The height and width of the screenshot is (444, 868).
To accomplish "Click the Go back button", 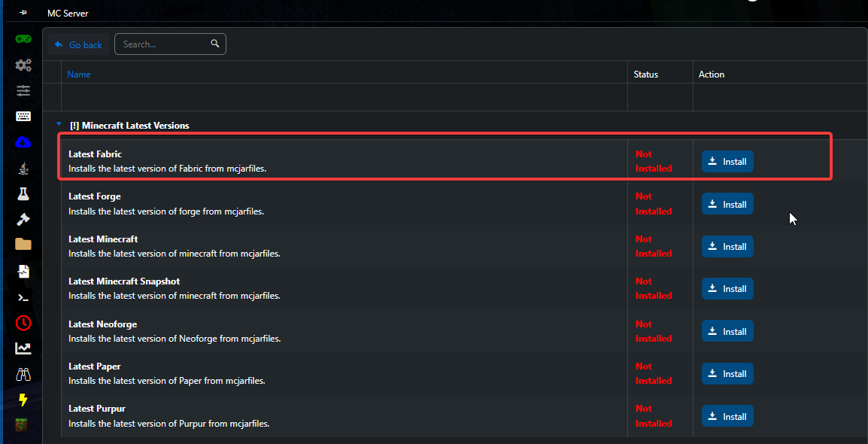I will [78, 44].
